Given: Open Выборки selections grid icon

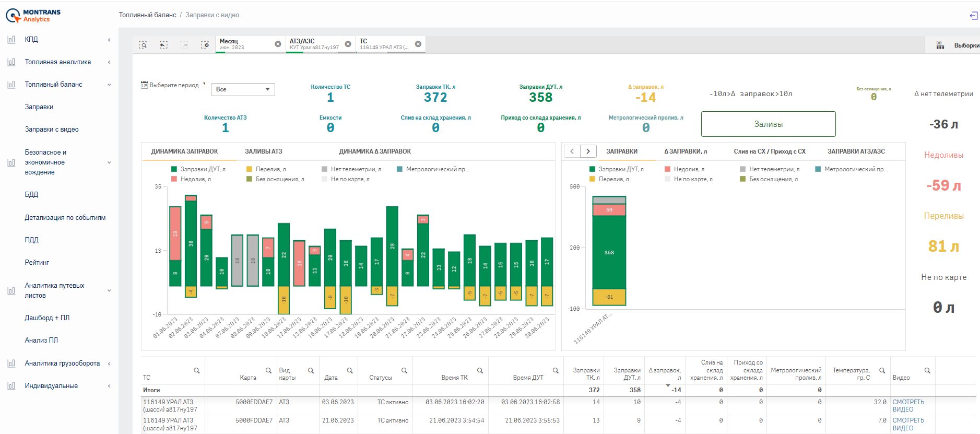Looking at the screenshot, I should [940, 45].
